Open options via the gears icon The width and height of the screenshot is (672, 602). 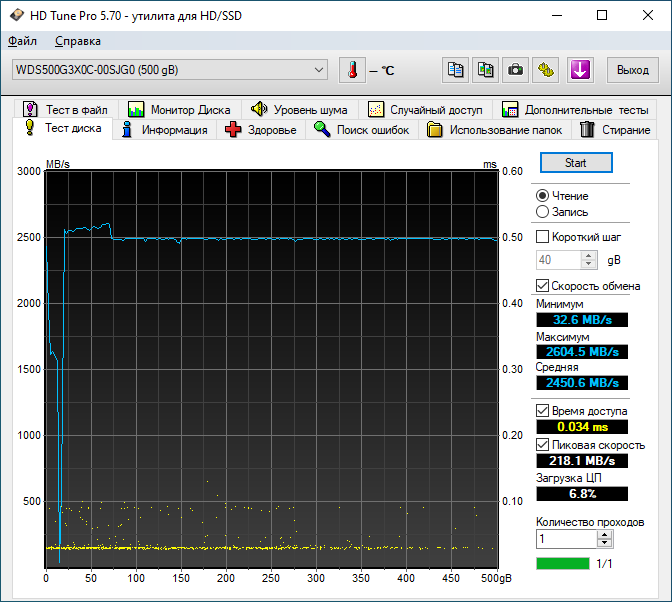tap(545, 70)
